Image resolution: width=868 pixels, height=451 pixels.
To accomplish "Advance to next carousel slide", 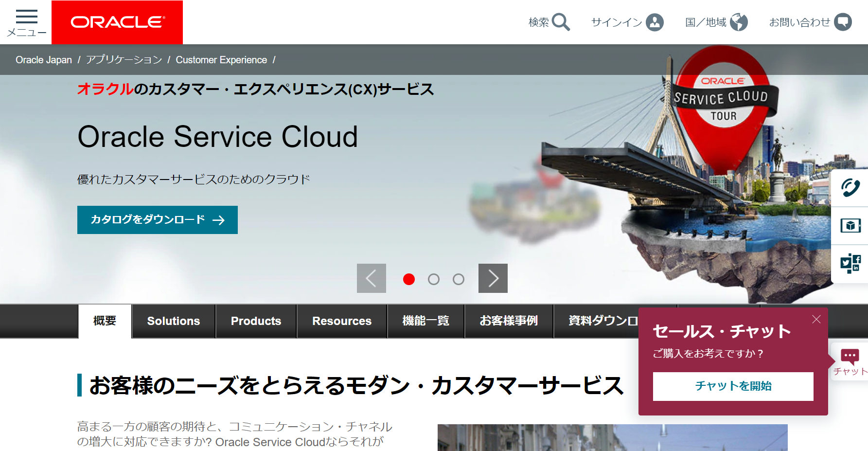I will pyautogui.click(x=493, y=278).
